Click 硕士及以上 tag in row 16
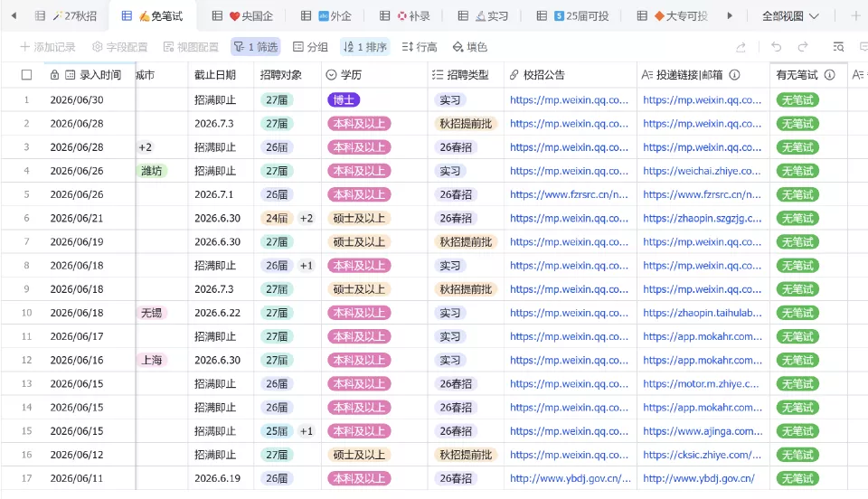 tap(359, 455)
